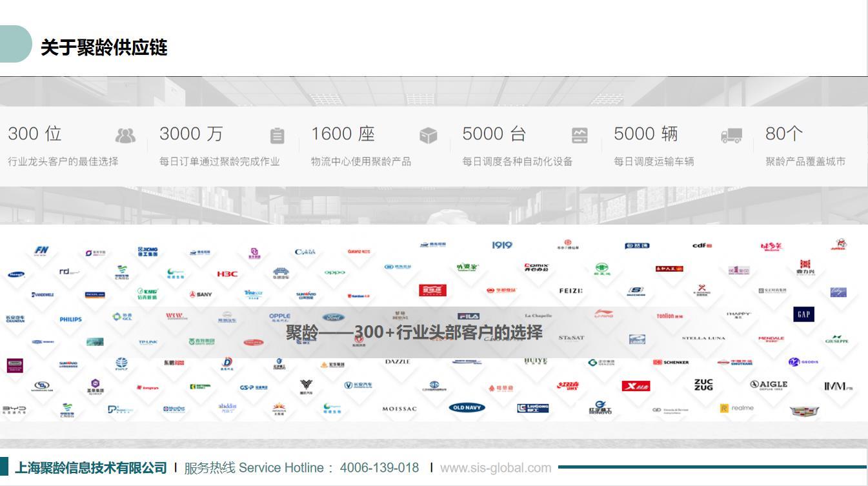This screenshot has height=486, width=868.
Task: Click the text 每日调度各种自动化设备
Action: coord(518,161)
